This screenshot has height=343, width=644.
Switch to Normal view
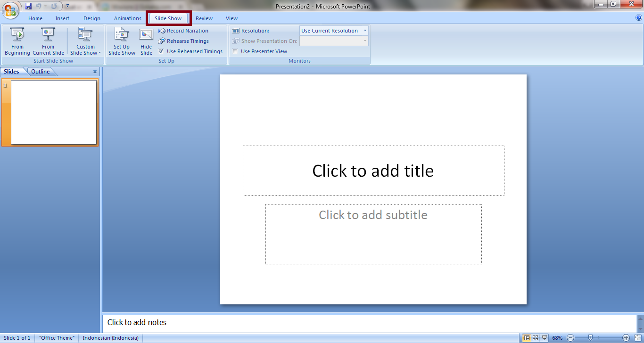(x=527, y=338)
